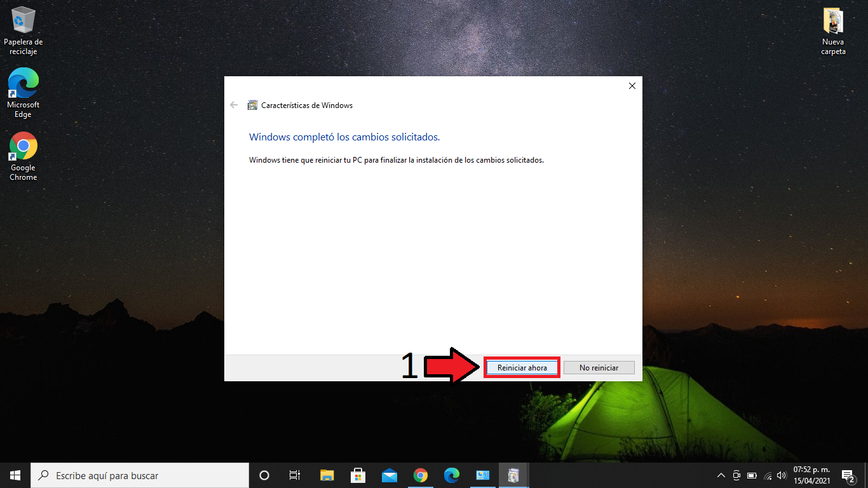
Task: Open the Windows Start menu
Action: coord(15,475)
